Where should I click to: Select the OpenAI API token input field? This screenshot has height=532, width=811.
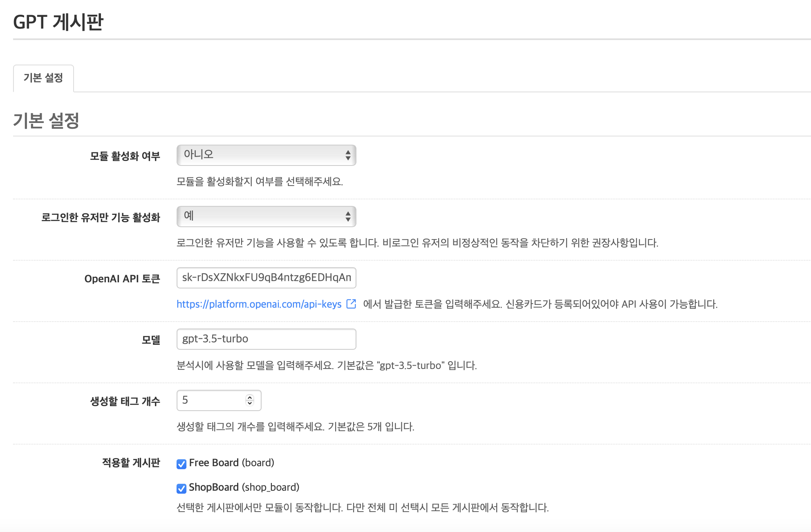[x=266, y=278]
